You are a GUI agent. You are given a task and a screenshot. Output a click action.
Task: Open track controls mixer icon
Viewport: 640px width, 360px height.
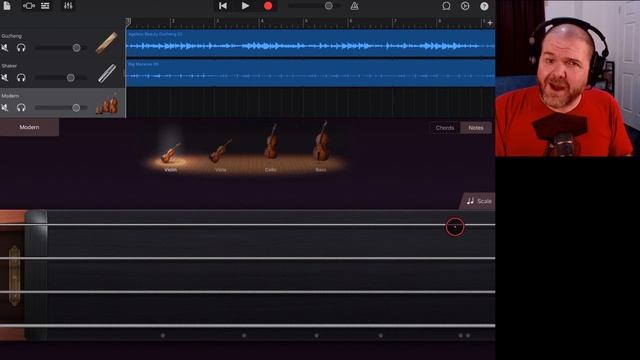(68, 6)
